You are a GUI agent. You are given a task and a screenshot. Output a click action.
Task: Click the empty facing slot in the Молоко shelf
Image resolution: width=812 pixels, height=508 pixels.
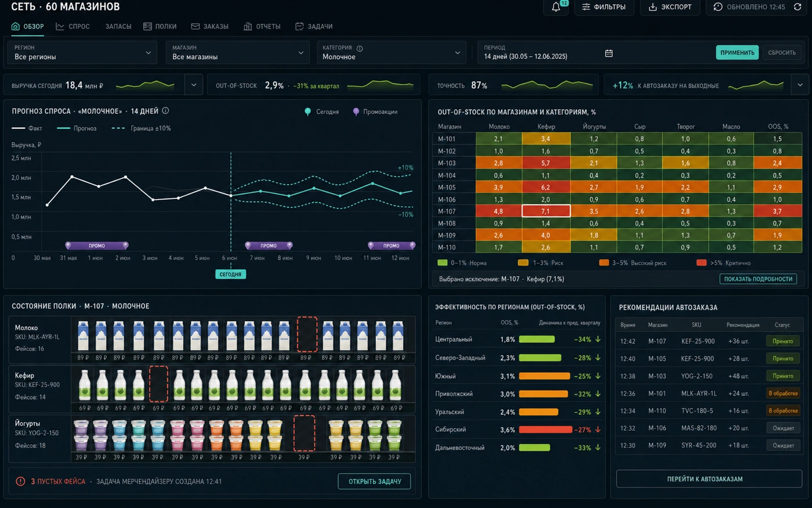[307, 335]
